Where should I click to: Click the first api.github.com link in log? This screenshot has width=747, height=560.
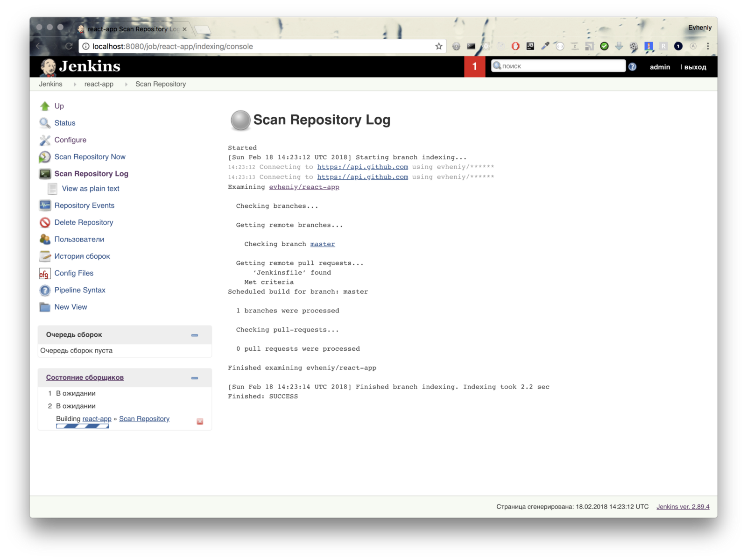coord(362,167)
